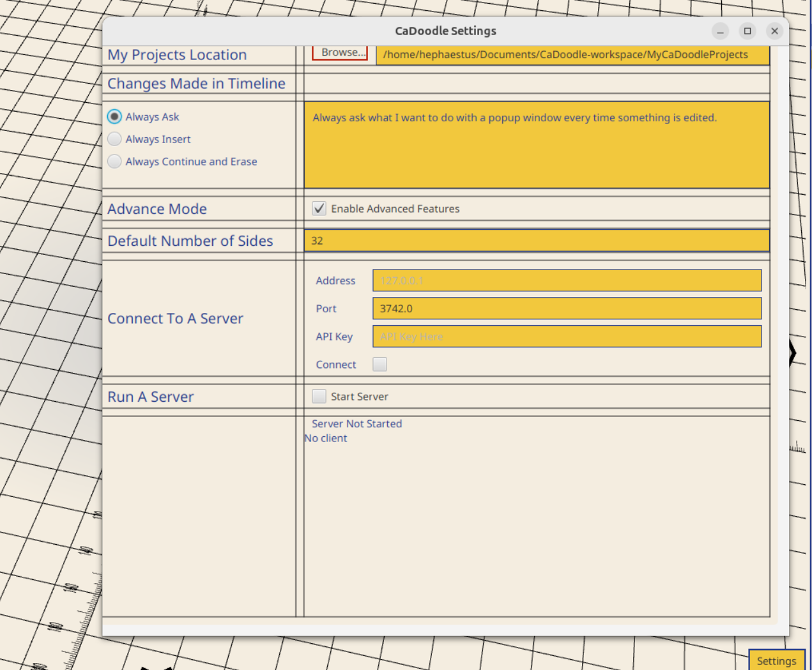This screenshot has height=670, width=812.
Task: Select Always Continue and Erase option
Action: tap(114, 161)
